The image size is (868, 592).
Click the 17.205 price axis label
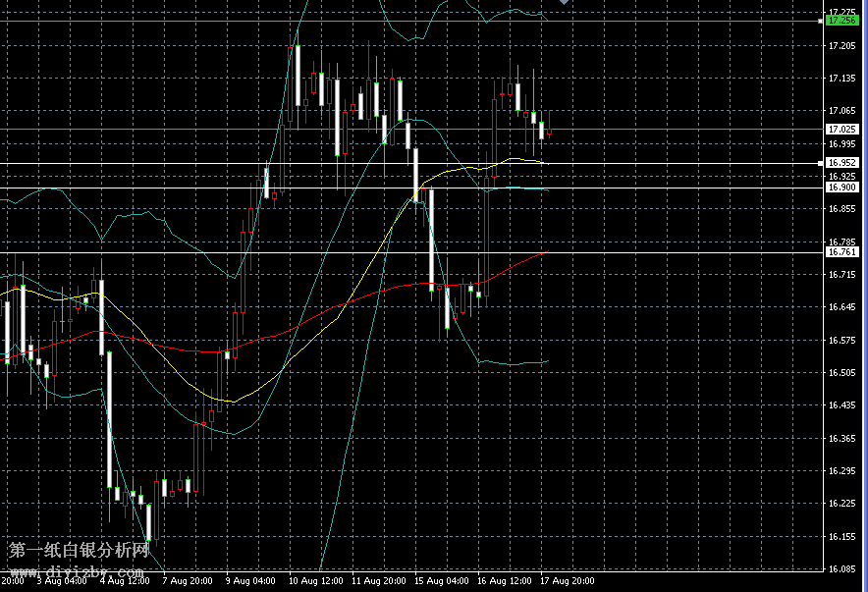tap(841, 46)
